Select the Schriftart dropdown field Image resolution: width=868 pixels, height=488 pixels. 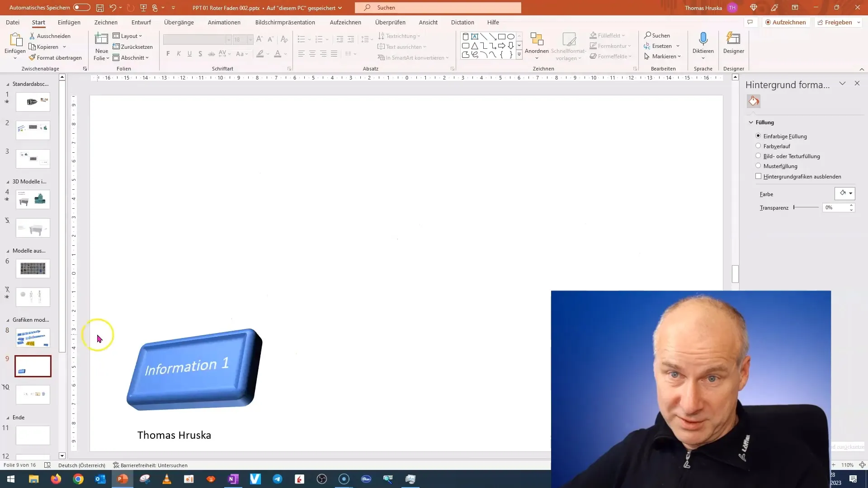(197, 39)
